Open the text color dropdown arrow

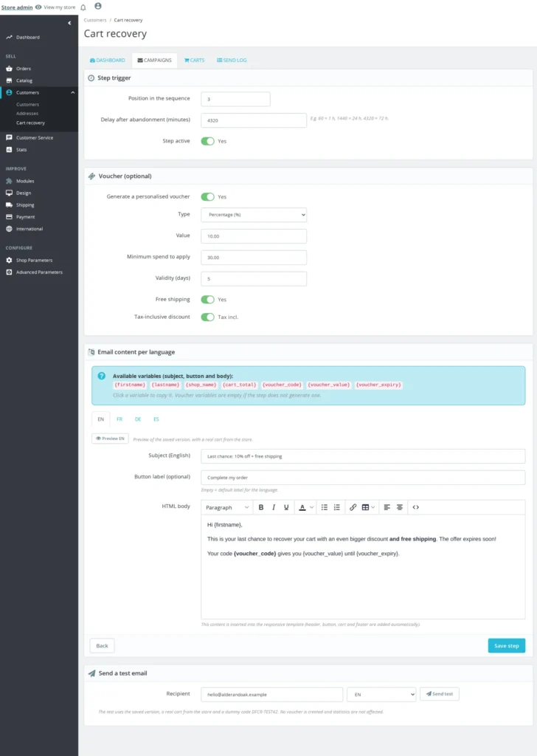tap(311, 507)
